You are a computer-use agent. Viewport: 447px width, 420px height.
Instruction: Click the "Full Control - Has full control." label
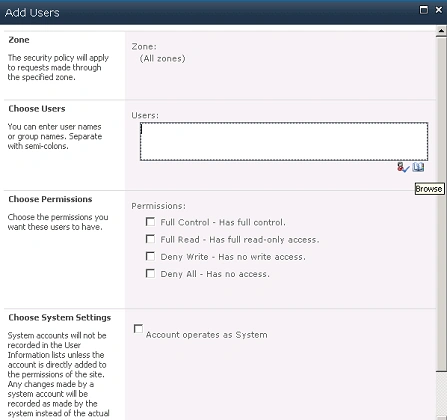point(223,222)
